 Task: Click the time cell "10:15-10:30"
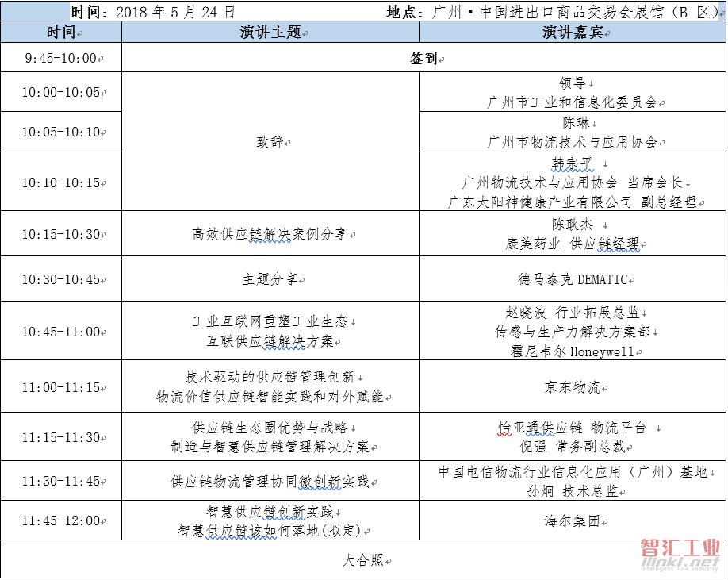click(61, 233)
